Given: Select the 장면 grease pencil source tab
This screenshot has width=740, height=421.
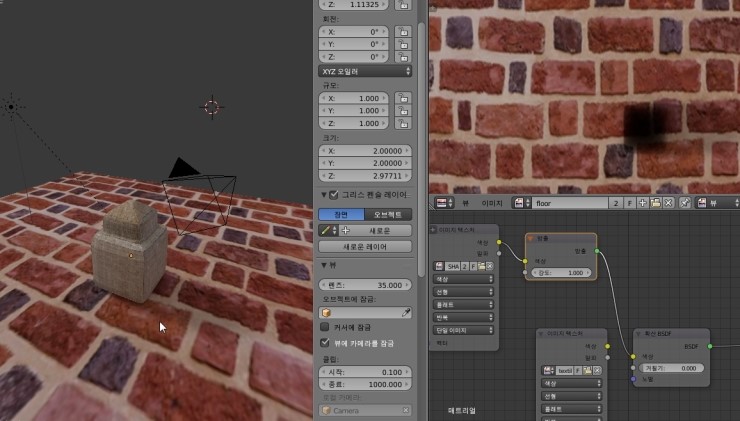Looking at the screenshot, I should (x=342, y=214).
